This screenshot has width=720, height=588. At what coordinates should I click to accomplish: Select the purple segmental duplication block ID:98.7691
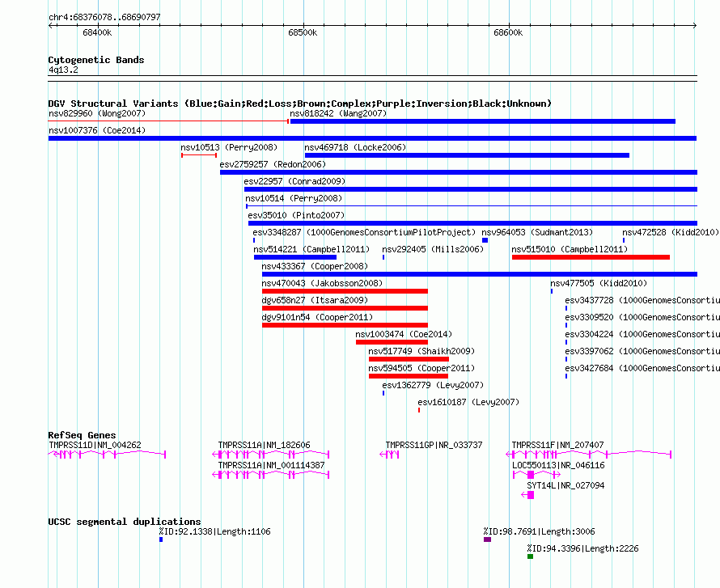click(488, 539)
